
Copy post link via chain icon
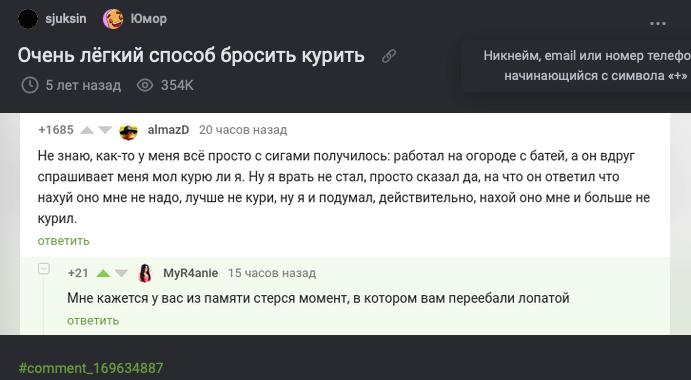[x=389, y=56]
